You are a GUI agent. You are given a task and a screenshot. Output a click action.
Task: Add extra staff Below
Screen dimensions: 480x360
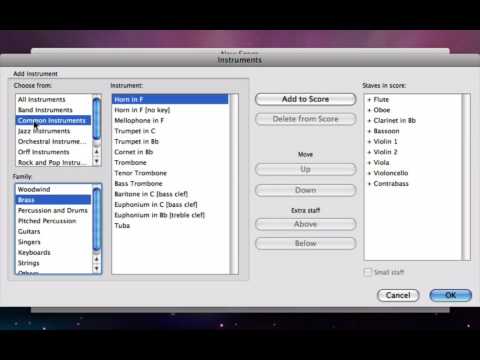[x=305, y=243]
